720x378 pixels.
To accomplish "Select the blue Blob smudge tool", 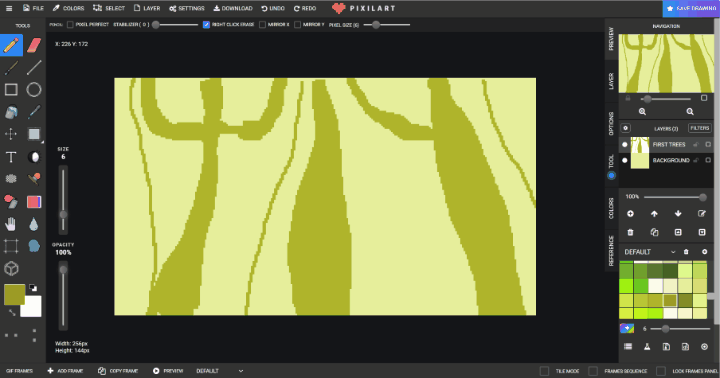I will click(x=34, y=246).
